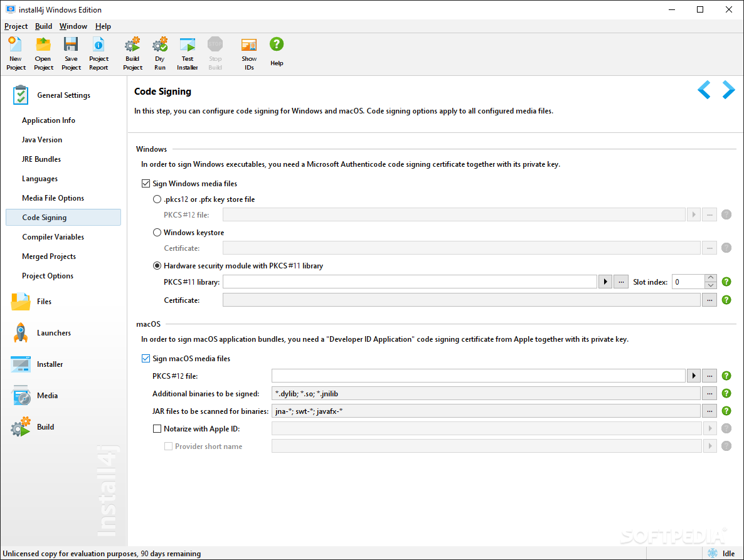Click the Test Installer toolbar icon
This screenshot has height=560, width=744.
click(x=188, y=53)
